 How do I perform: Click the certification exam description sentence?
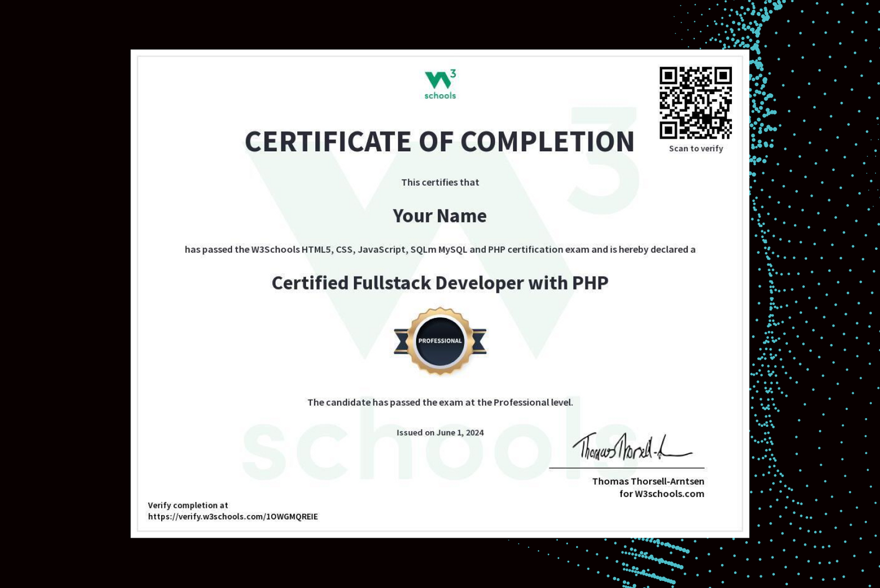(x=439, y=249)
